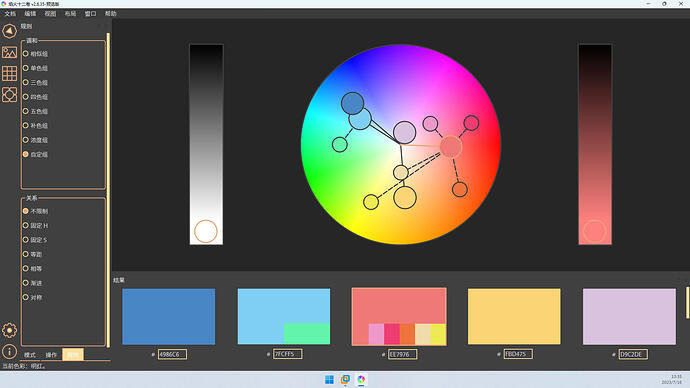Viewport: 690px width, 388px height.
Task: Select the gold FBD475 result swatch
Action: pyautogui.click(x=514, y=316)
